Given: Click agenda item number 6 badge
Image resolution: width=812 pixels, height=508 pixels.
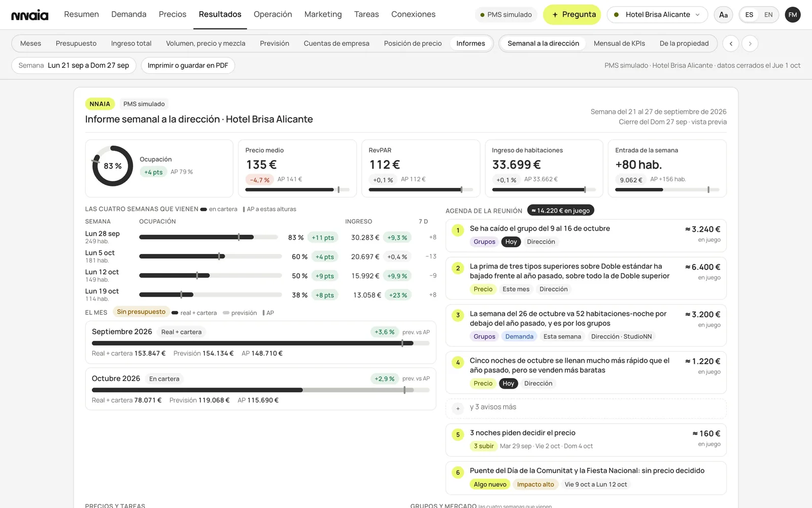Looking at the screenshot, I should click(x=458, y=472).
